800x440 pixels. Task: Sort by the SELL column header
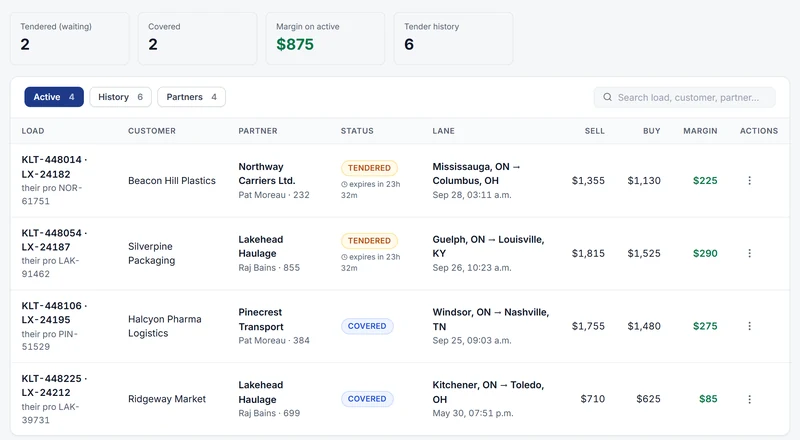click(594, 131)
